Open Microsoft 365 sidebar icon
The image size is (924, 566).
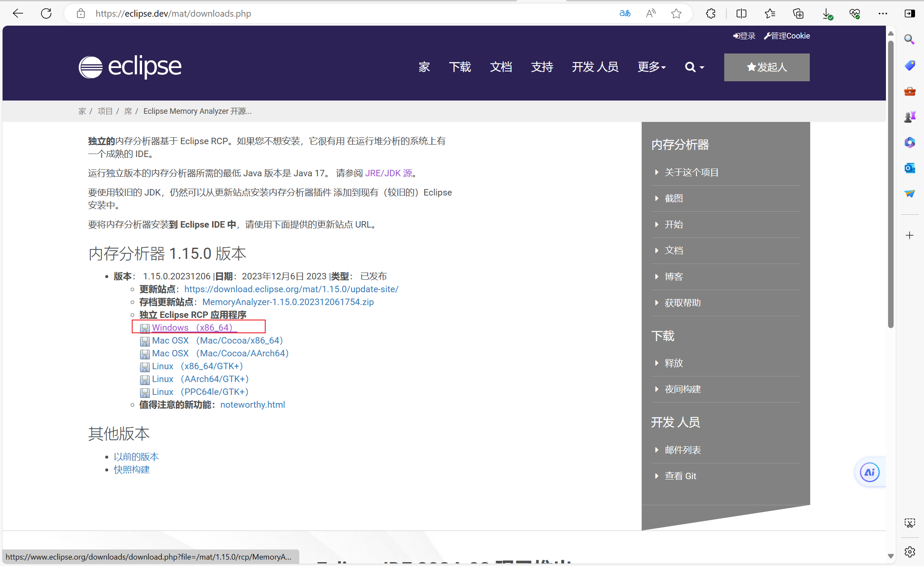pos(910,142)
